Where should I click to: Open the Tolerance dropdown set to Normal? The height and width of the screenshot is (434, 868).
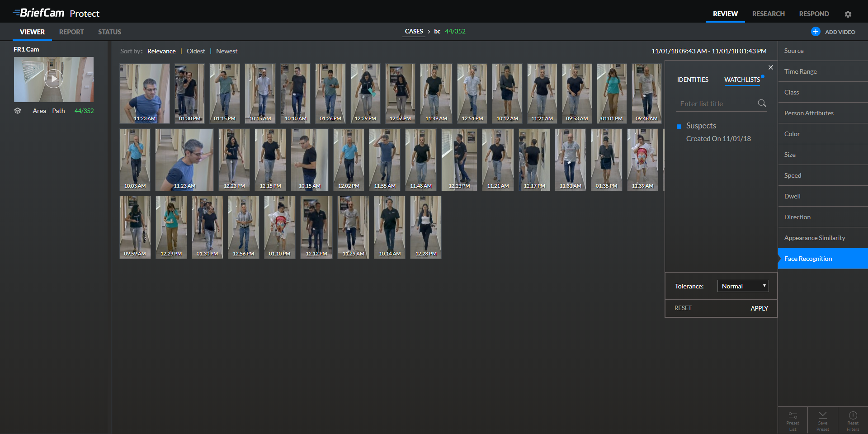click(x=743, y=286)
